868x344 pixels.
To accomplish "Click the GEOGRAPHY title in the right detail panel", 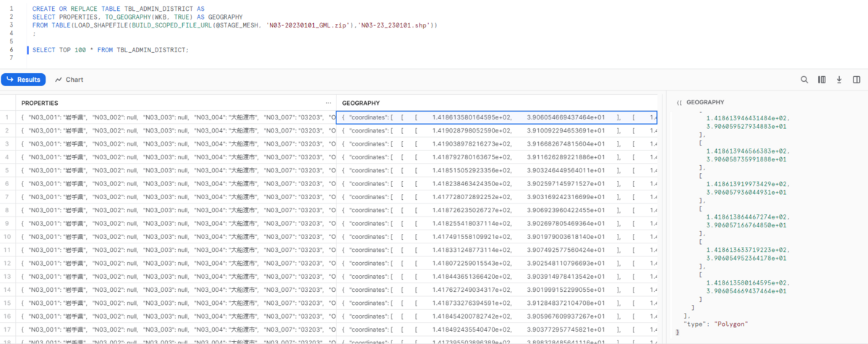I will (705, 103).
